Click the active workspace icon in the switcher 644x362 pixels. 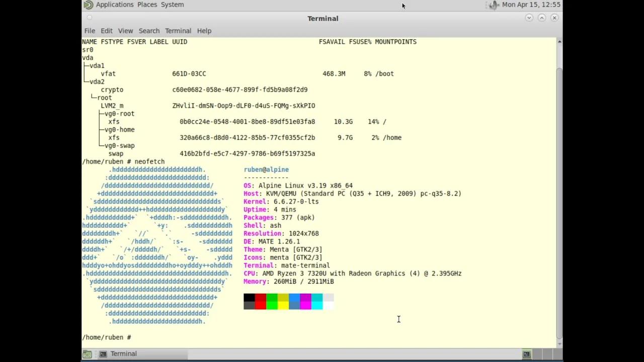526,353
